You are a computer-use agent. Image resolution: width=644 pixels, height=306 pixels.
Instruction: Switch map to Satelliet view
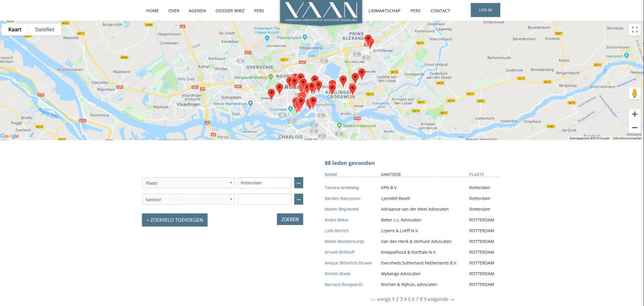coord(45,30)
